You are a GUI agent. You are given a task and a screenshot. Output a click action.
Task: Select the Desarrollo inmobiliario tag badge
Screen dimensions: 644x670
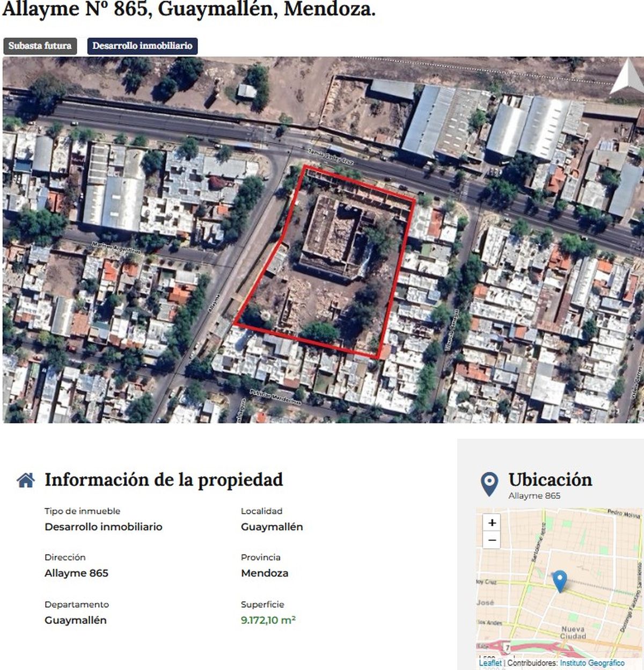click(142, 46)
